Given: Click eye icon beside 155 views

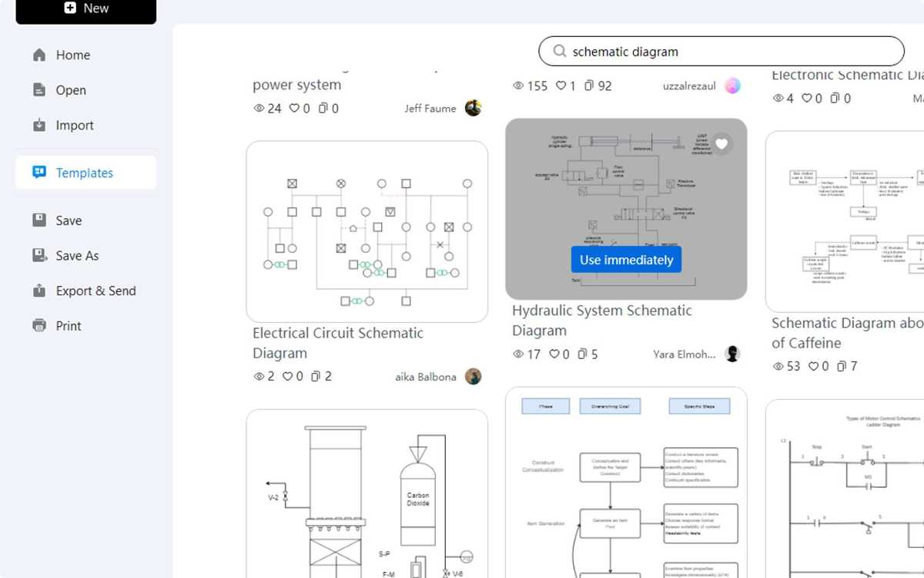Looking at the screenshot, I should (x=518, y=86).
